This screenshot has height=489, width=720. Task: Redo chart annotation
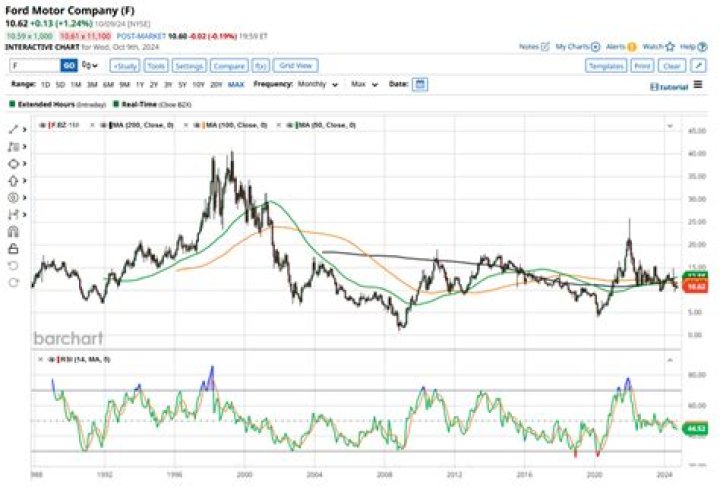pyautogui.click(x=13, y=282)
